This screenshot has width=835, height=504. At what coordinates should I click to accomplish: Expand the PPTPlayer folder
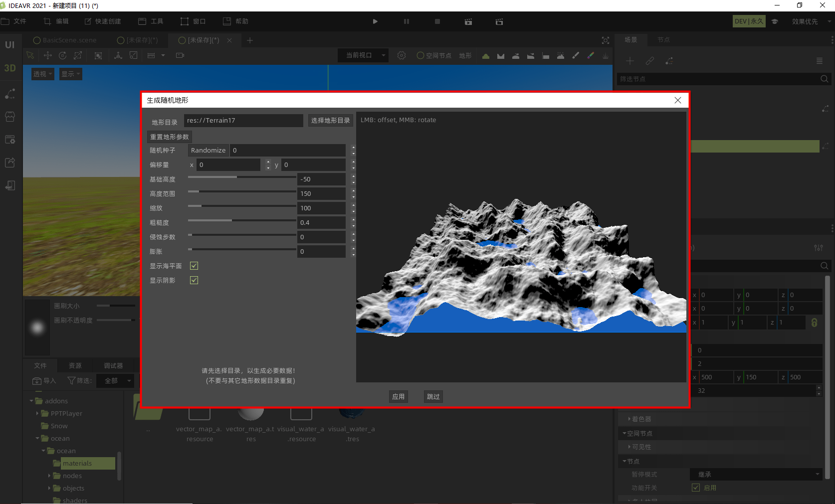pos(37,413)
